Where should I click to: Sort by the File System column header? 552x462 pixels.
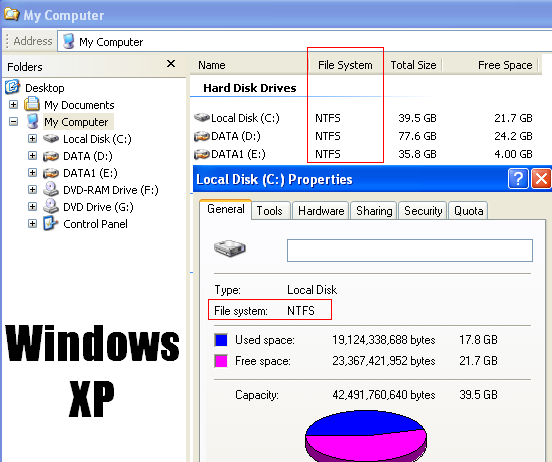coord(345,65)
